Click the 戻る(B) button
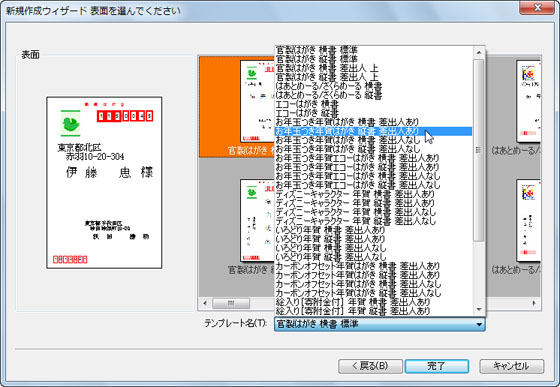Viewport: 560px width, 387px height. click(370, 366)
